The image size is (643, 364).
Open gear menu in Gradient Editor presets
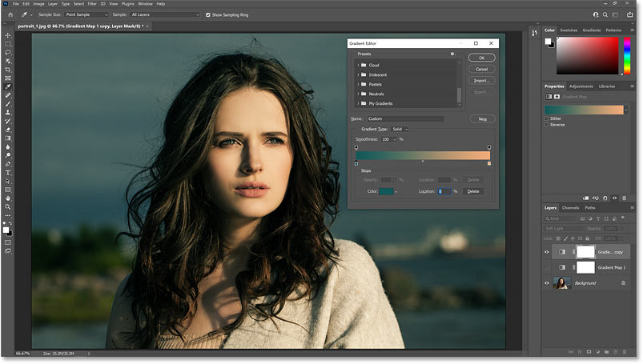click(452, 54)
